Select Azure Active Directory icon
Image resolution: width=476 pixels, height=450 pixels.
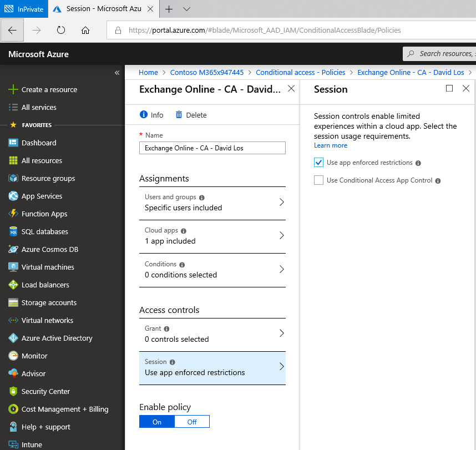tap(13, 338)
